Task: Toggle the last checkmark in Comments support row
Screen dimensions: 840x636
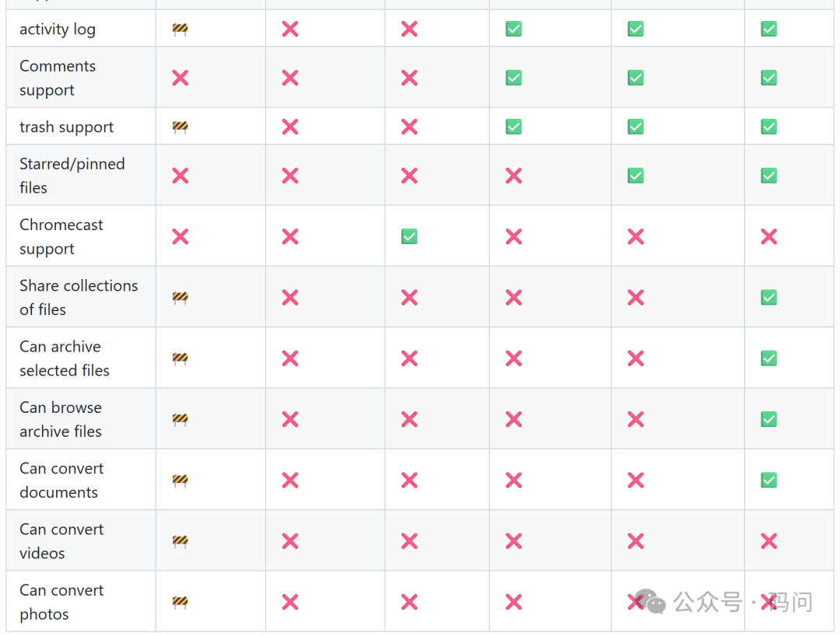Action: tap(768, 78)
